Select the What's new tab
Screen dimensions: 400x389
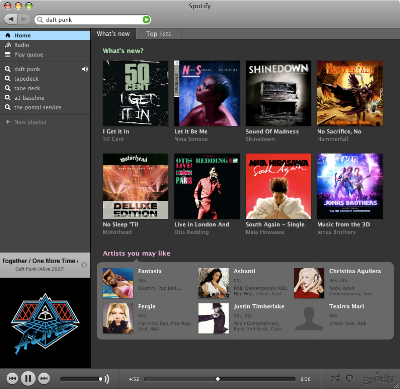pyautogui.click(x=113, y=34)
